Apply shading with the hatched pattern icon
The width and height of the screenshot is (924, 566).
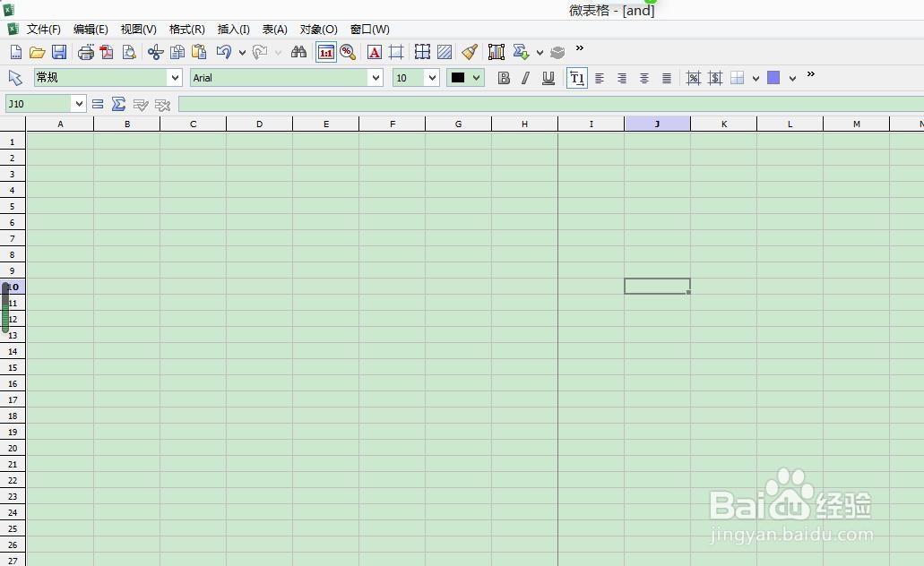(x=445, y=53)
